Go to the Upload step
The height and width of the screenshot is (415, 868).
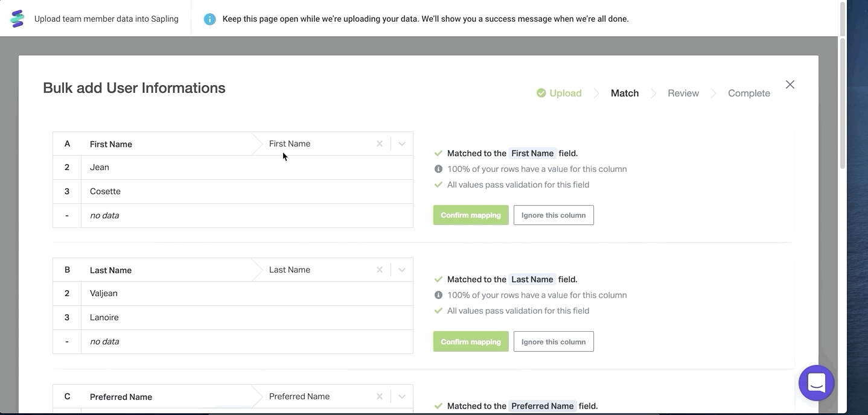(x=565, y=93)
